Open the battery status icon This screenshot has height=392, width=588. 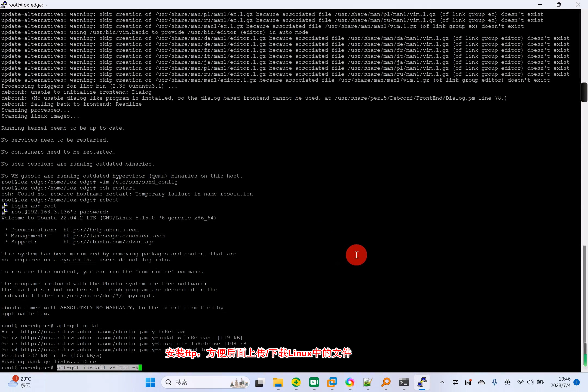coord(540,382)
